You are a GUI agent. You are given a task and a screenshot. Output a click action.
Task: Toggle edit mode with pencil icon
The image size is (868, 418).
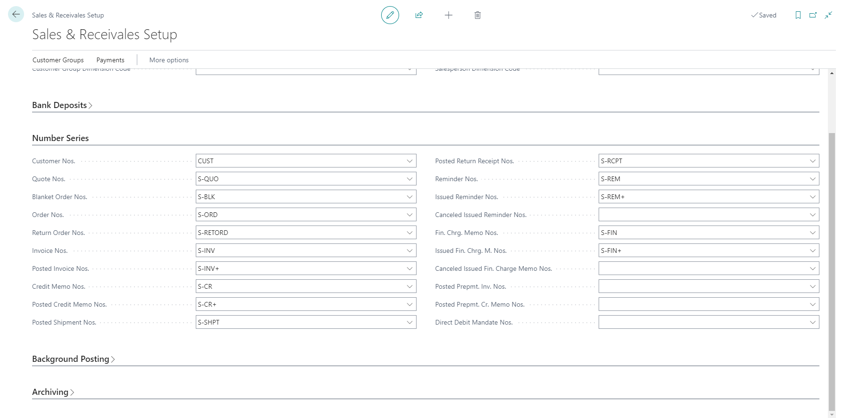[x=390, y=15]
